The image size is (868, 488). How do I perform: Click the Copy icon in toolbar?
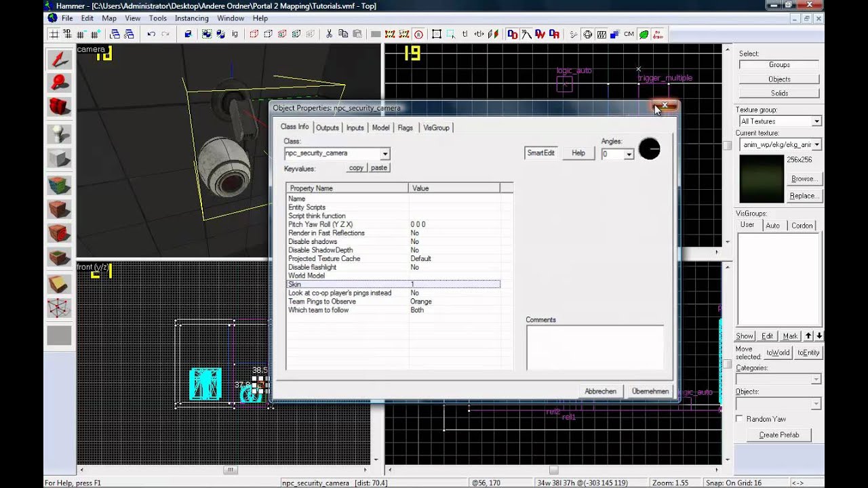[343, 34]
